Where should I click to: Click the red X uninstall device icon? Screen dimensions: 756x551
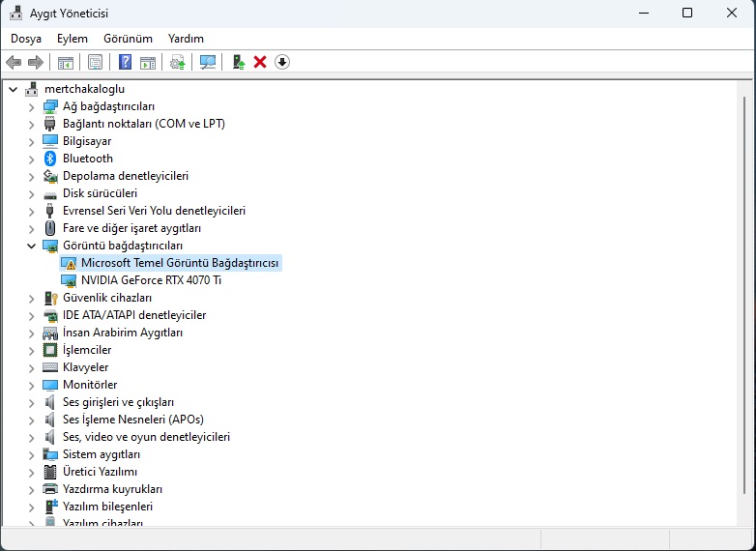coord(260,62)
